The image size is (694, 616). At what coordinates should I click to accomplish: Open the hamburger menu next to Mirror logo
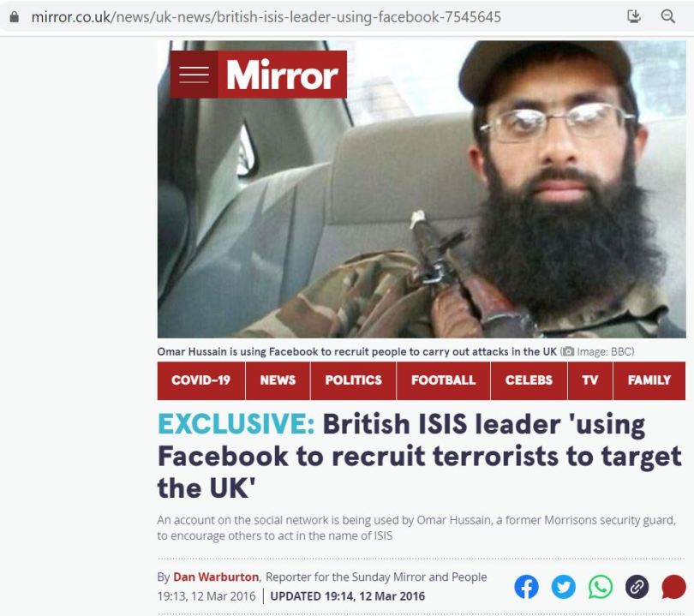(x=194, y=75)
